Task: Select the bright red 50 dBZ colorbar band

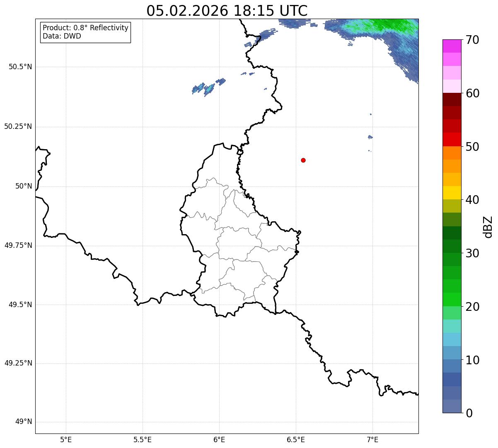Action: [452, 139]
